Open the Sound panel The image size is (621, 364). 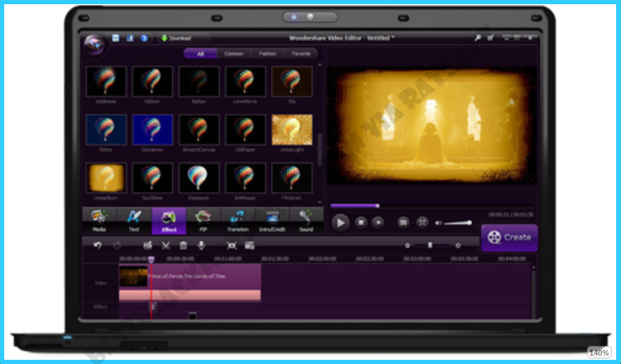306,220
